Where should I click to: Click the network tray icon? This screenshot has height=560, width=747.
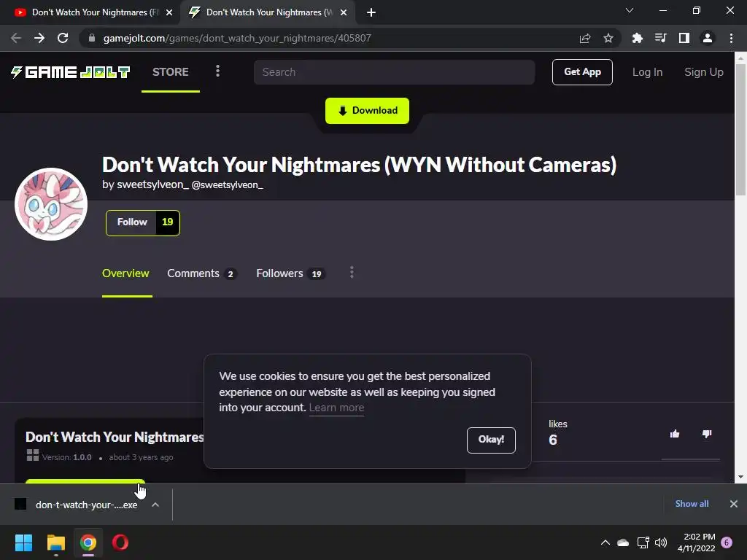click(x=643, y=542)
